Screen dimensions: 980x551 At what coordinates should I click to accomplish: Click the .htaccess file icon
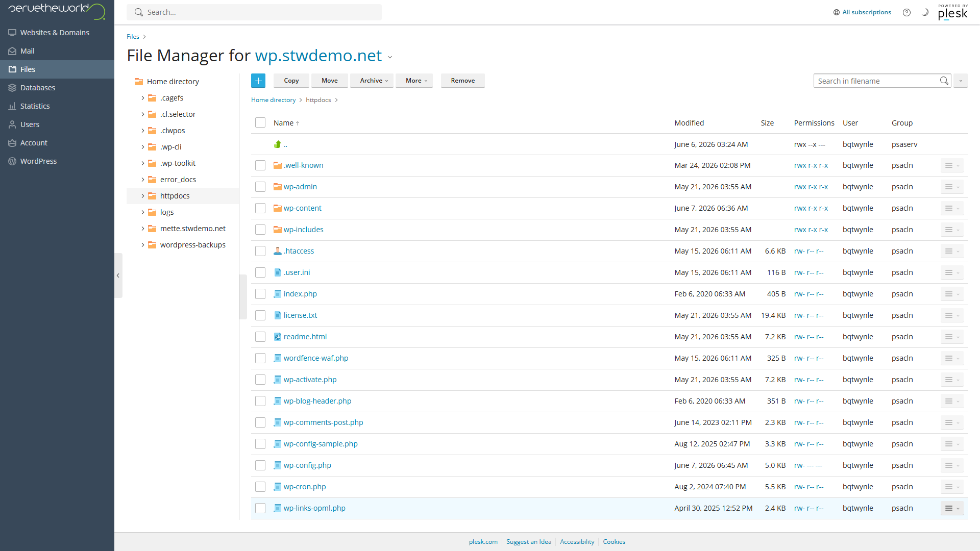[x=278, y=251]
